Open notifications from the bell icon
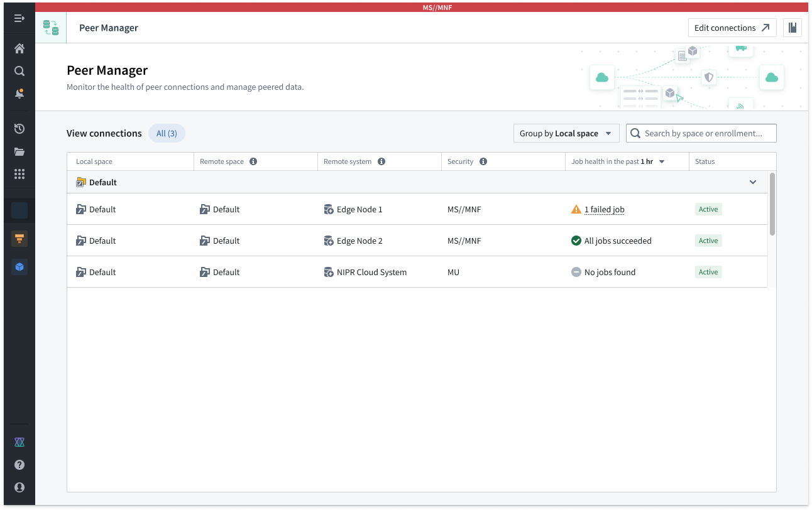This screenshot has height=510, width=812. point(19,93)
